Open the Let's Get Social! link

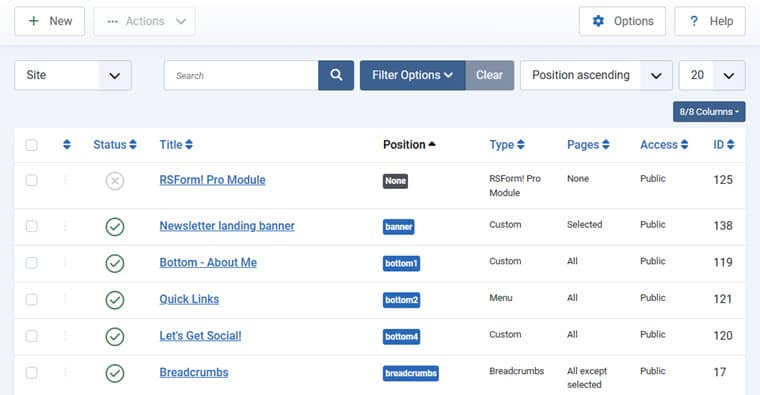point(200,335)
